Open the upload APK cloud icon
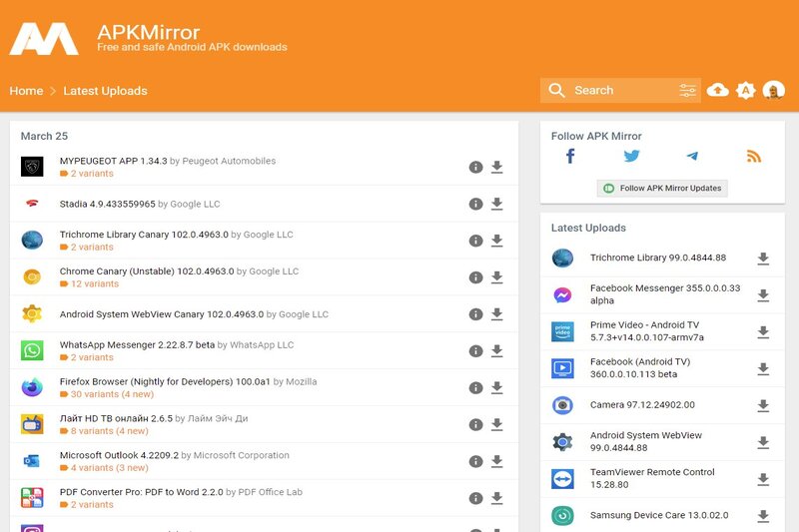Image resolution: width=799 pixels, height=532 pixels. pos(717,91)
